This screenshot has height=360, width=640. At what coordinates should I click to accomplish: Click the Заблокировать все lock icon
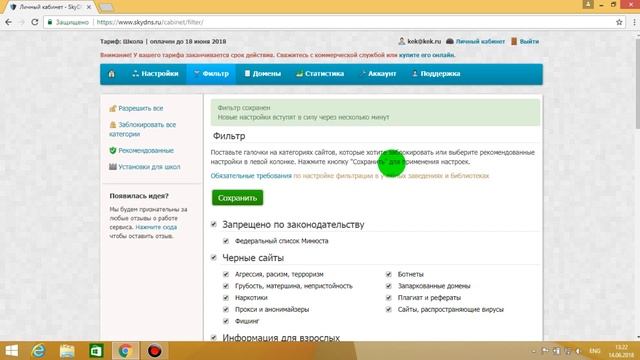tap(113, 124)
